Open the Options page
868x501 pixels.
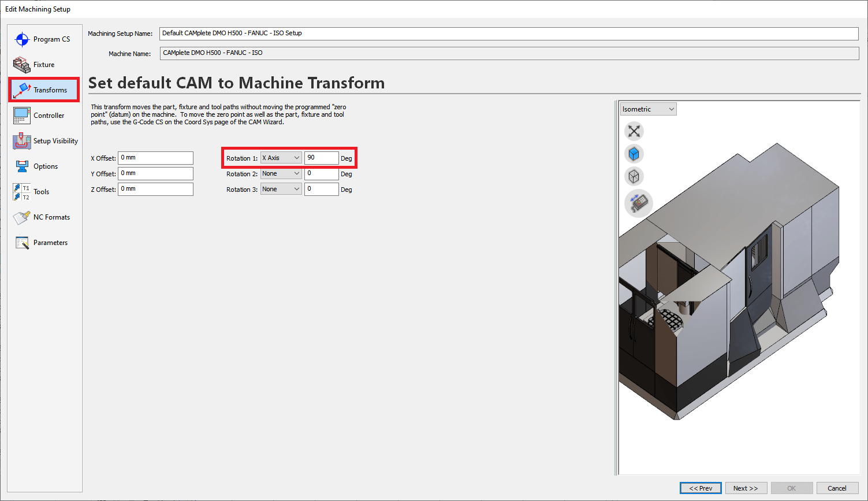click(x=44, y=166)
